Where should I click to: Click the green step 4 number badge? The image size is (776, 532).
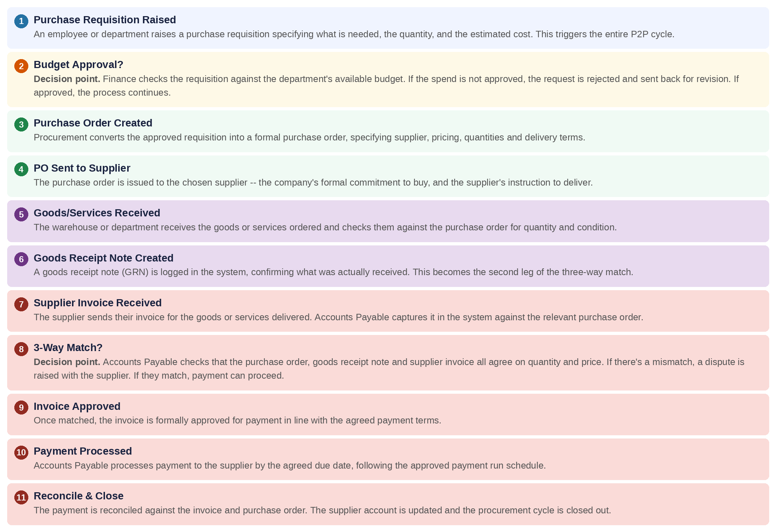click(x=21, y=169)
